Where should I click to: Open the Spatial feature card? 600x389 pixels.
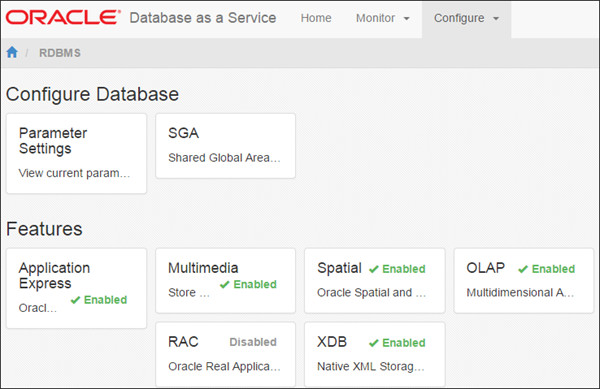tap(375, 281)
